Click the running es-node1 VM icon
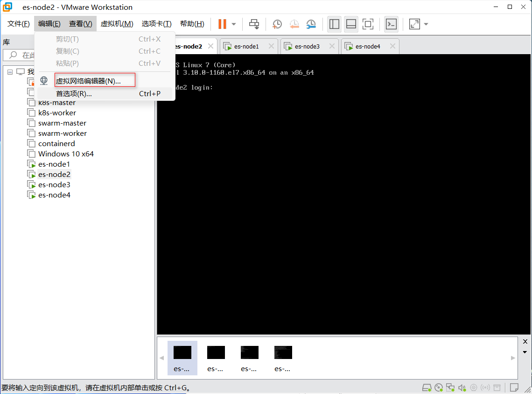Screen dimensions: 532x394 point(32,164)
